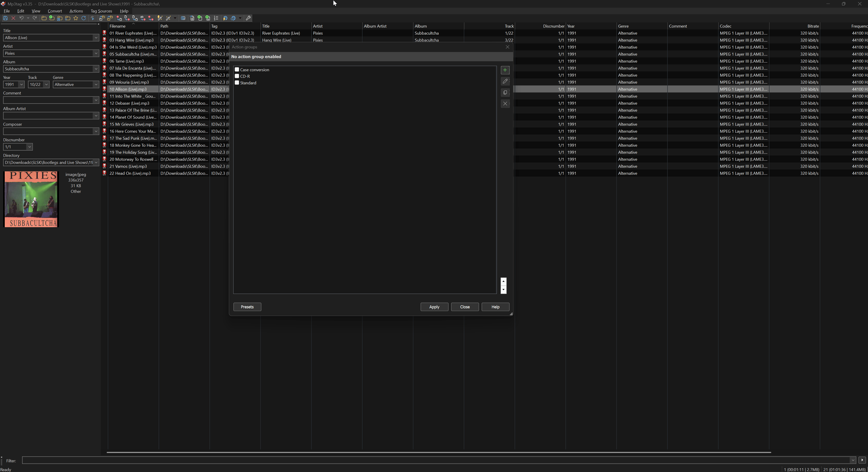Expand the Artist field dropdown

pos(96,53)
